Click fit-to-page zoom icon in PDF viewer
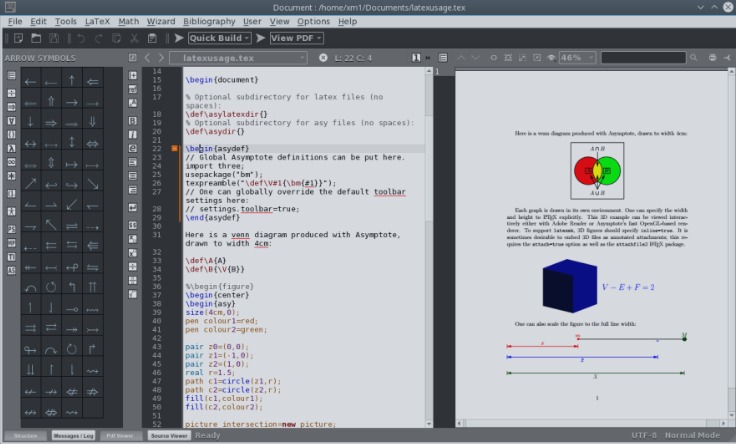Screen dimensions: 736x444 508,57
